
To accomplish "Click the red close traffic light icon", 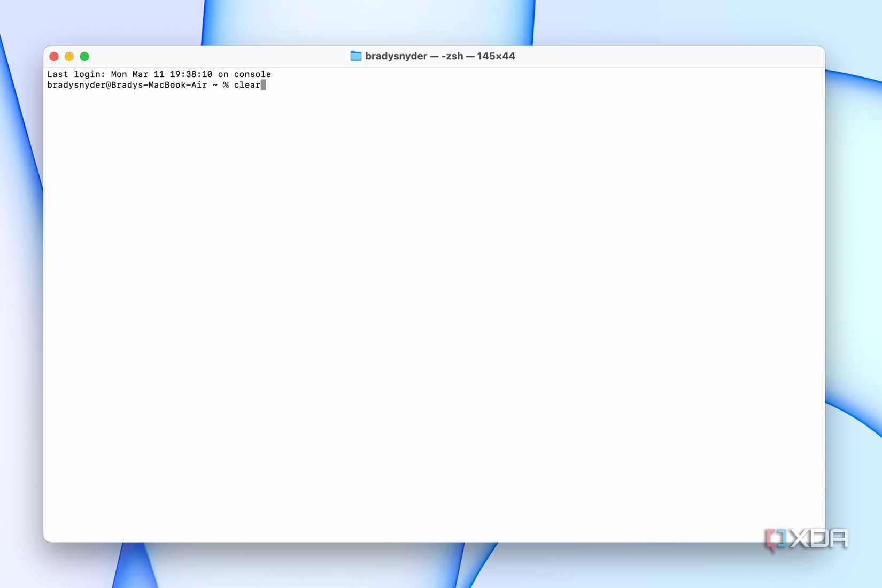I will [x=54, y=56].
